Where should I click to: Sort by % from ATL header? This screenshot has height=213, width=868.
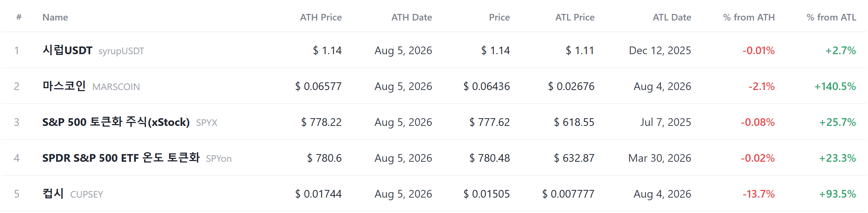831,17
